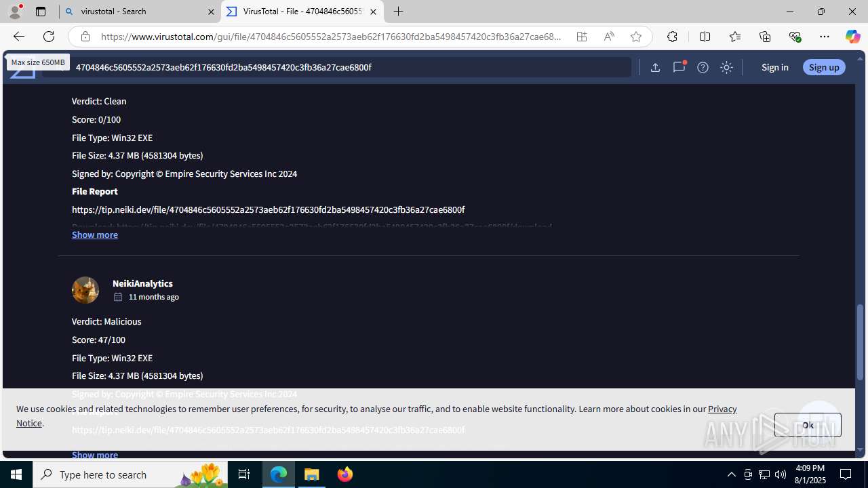Viewport: 868px width, 488px height.
Task: Click the Edge icon on the taskbar
Action: 279,474
